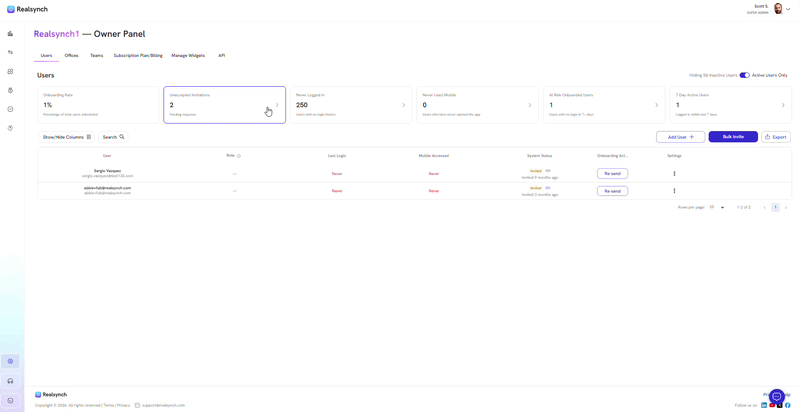
Task: Open Unaccepted Invitations card chevron
Action: pyautogui.click(x=277, y=105)
